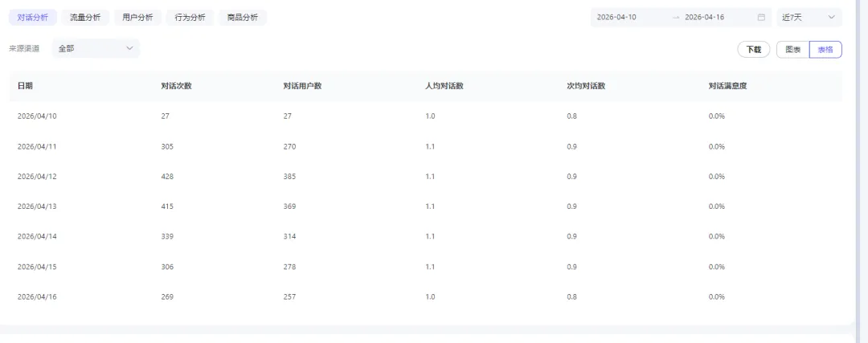Click the arrow between the two dates
This screenshot has width=868, height=343.
pyautogui.click(x=676, y=17)
